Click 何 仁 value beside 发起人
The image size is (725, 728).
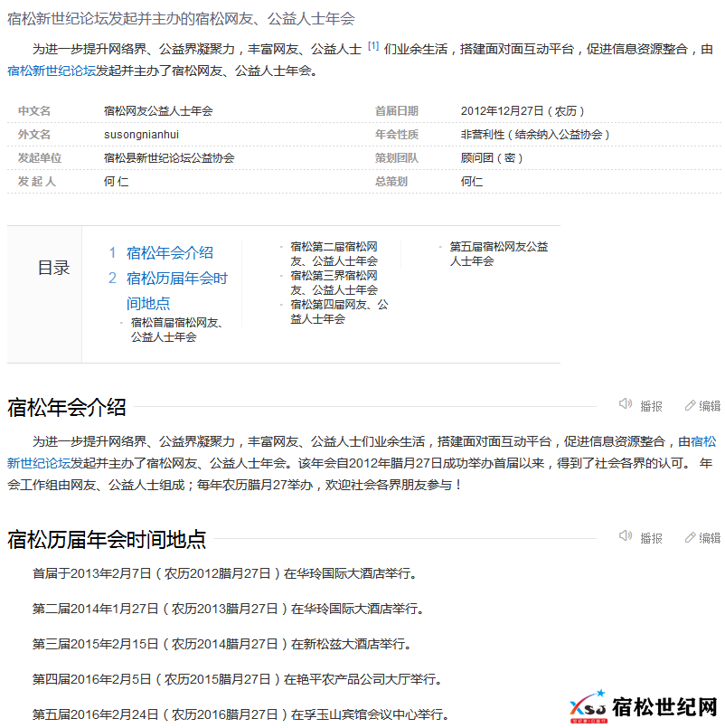(x=116, y=182)
